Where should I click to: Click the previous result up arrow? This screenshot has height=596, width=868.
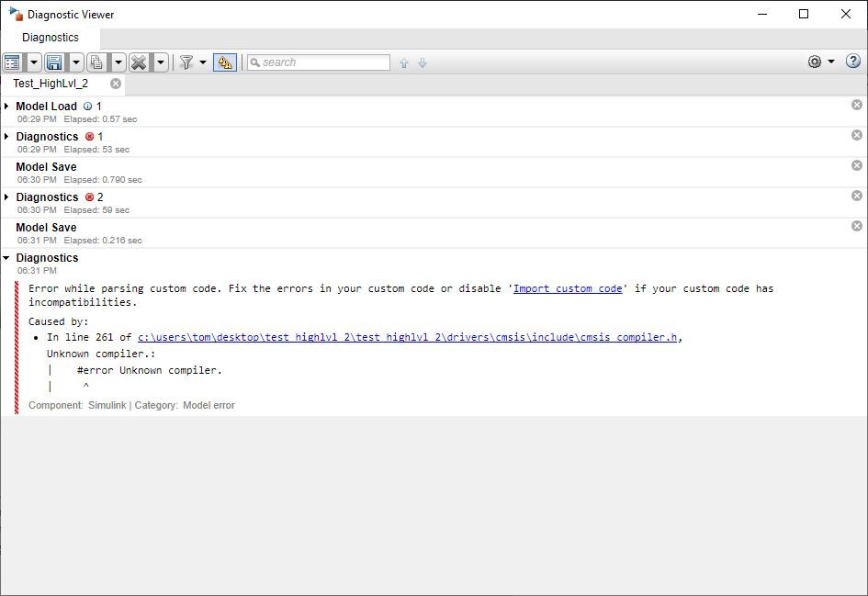click(x=404, y=63)
